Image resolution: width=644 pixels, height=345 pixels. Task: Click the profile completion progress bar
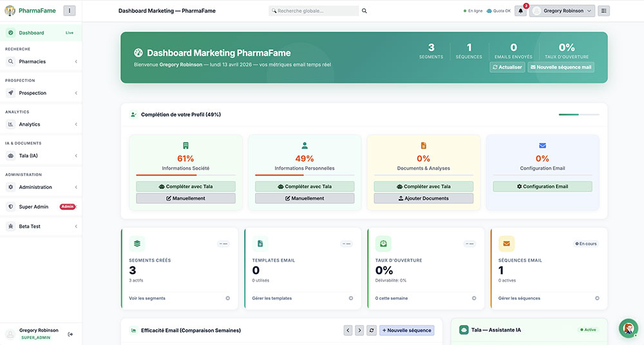tap(579, 114)
